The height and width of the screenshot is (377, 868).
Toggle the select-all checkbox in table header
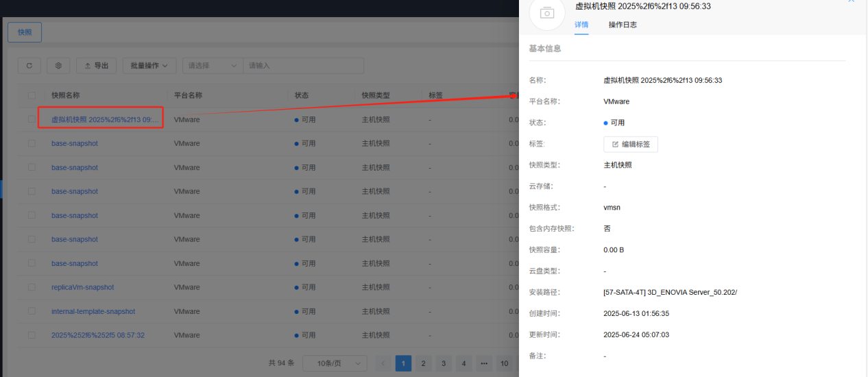pyautogui.click(x=32, y=95)
